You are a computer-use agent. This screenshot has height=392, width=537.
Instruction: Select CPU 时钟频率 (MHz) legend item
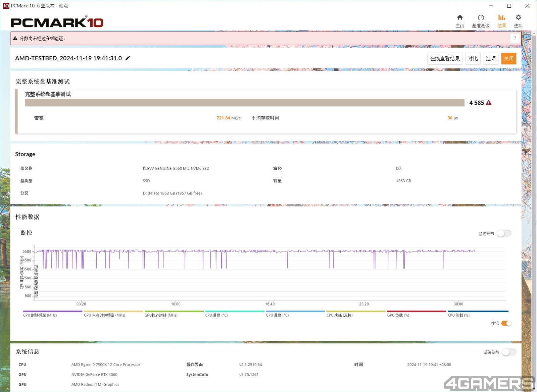(53, 314)
